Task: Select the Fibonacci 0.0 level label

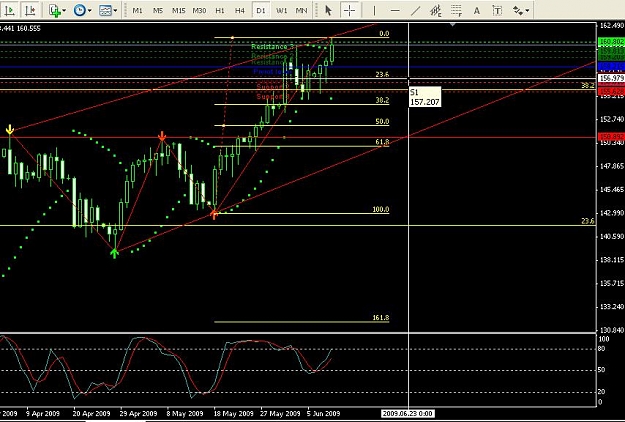Action: click(384, 34)
